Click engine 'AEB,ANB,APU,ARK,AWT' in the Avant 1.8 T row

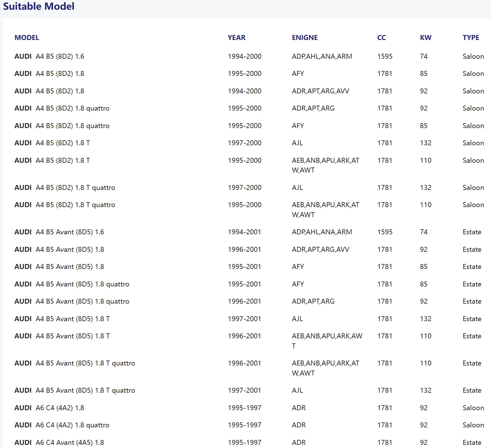327,341
